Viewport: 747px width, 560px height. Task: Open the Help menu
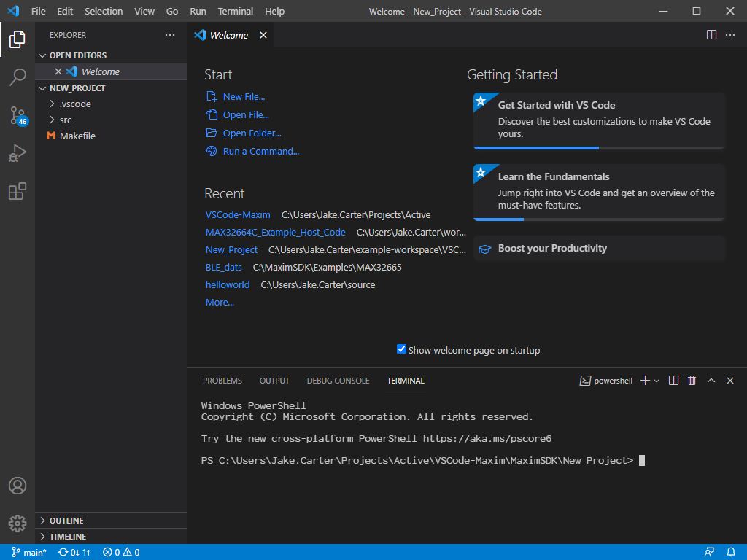[x=274, y=11]
